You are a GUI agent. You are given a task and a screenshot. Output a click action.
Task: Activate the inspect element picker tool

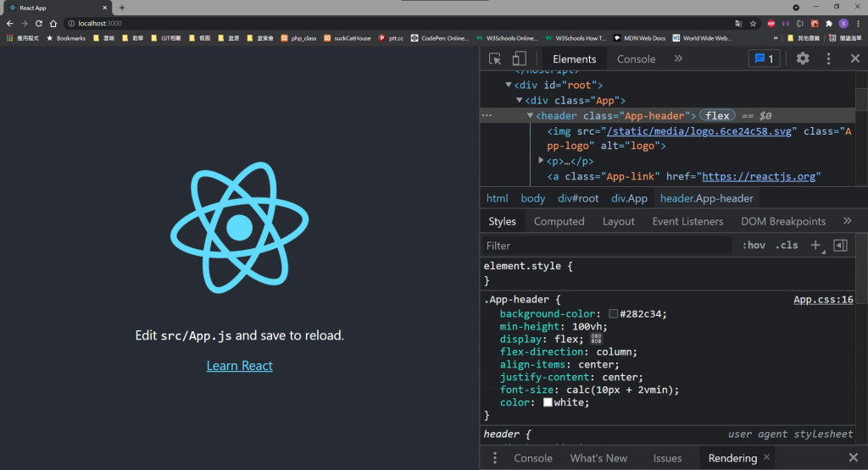[x=495, y=58]
